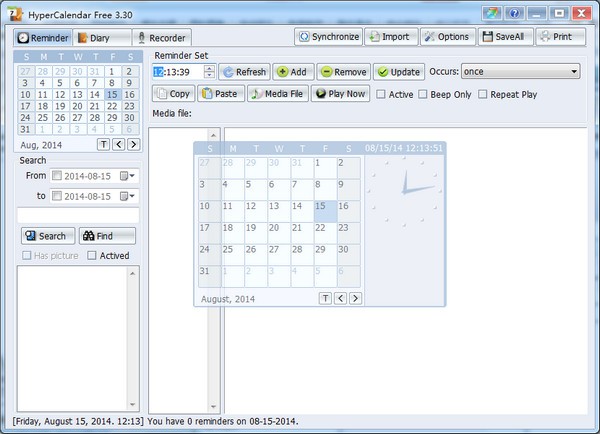Click the status bar reminder message
The image size is (600, 434).
pyautogui.click(x=223, y=421)
